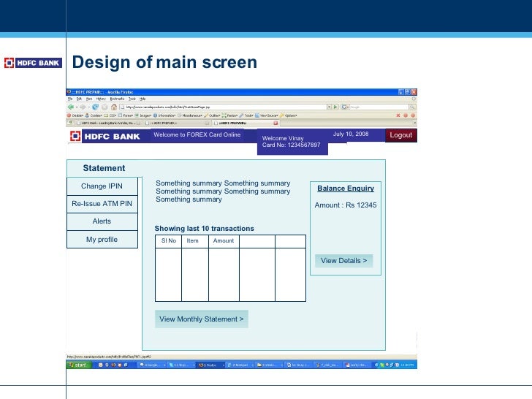The width and height of the screenshot is (532, 399).
Task: Open the History menu in Firefox
Action: [101, 99]
